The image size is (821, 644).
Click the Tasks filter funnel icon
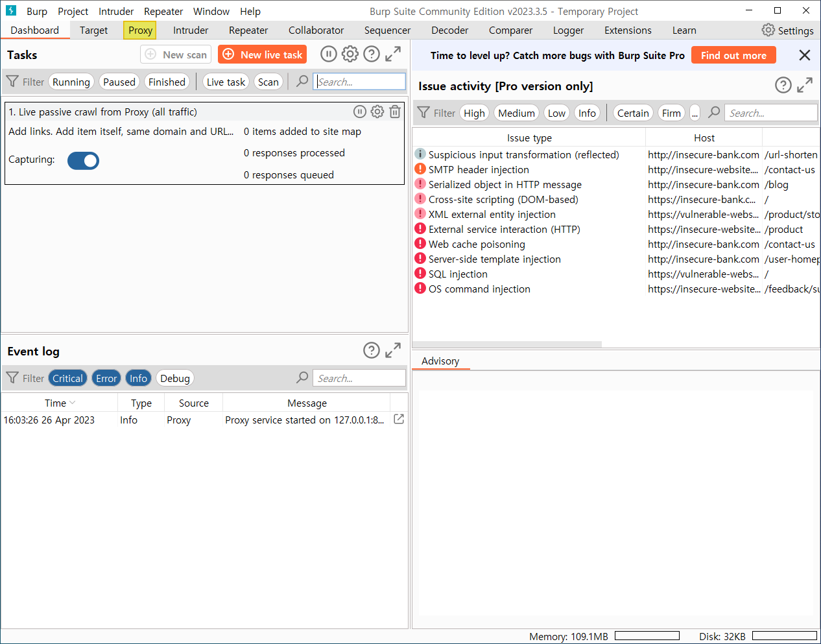12,81
